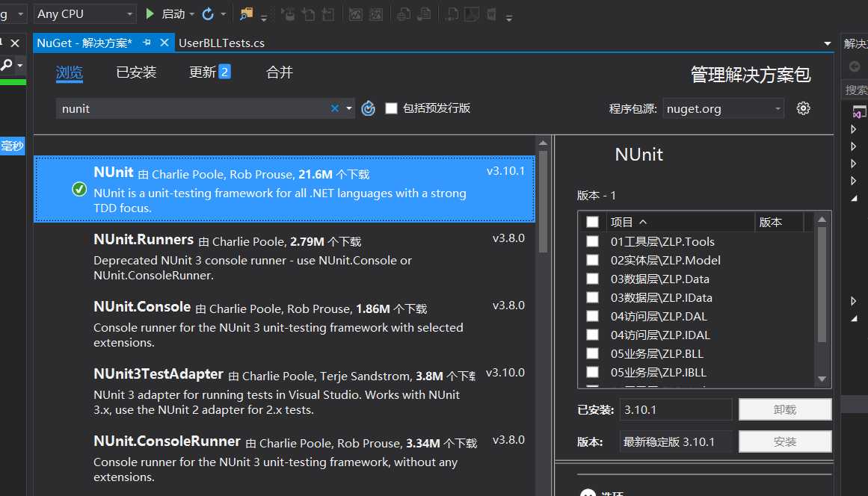
Task: Click the project list scroll-down arrow
Action: point(822,379)
